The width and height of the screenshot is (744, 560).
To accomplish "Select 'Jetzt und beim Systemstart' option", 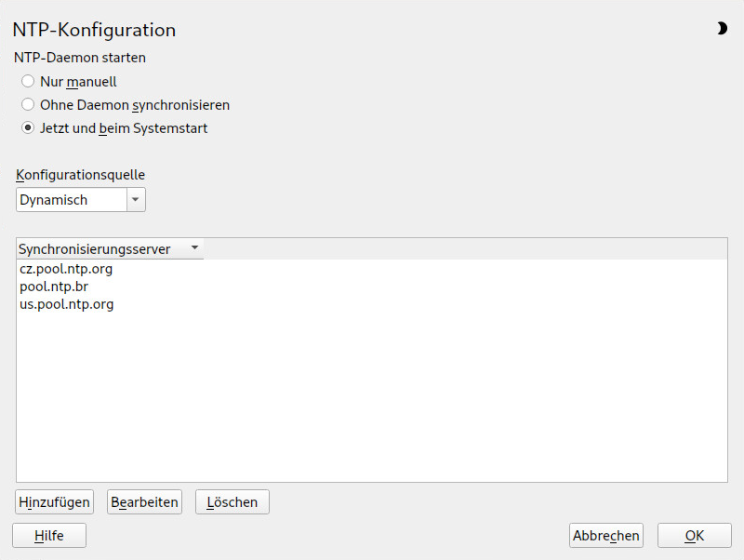I will point(28,128).
